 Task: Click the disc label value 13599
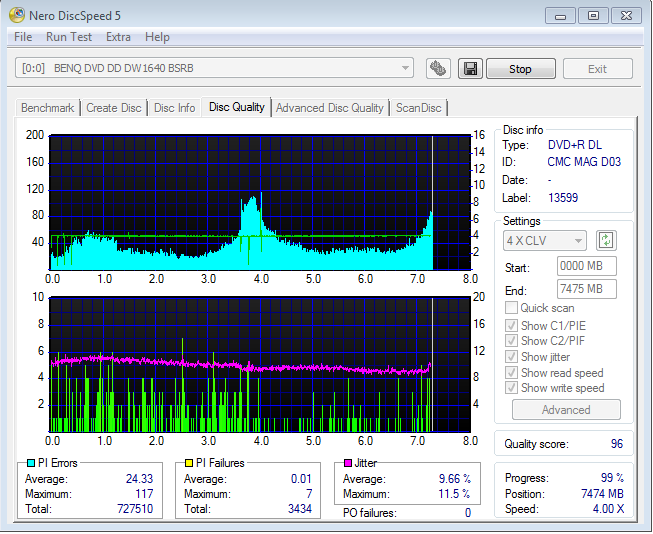click(563, 197)
